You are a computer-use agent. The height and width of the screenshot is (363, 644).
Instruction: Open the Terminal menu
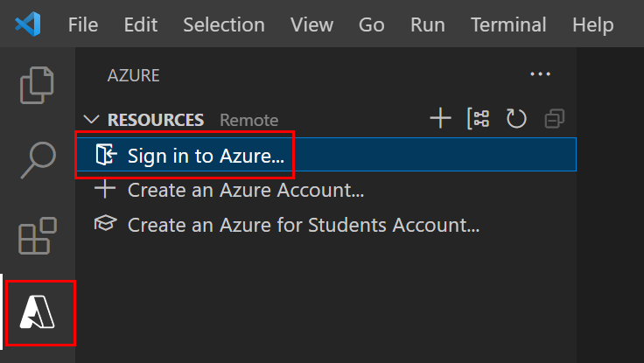tap(508, 24)
